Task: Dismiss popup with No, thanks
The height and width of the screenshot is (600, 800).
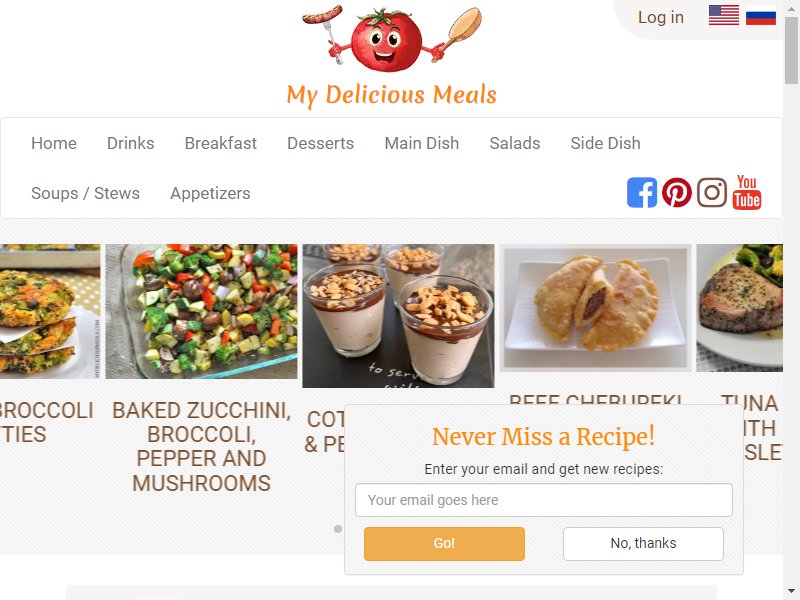Action: click(x=643, y=544)
